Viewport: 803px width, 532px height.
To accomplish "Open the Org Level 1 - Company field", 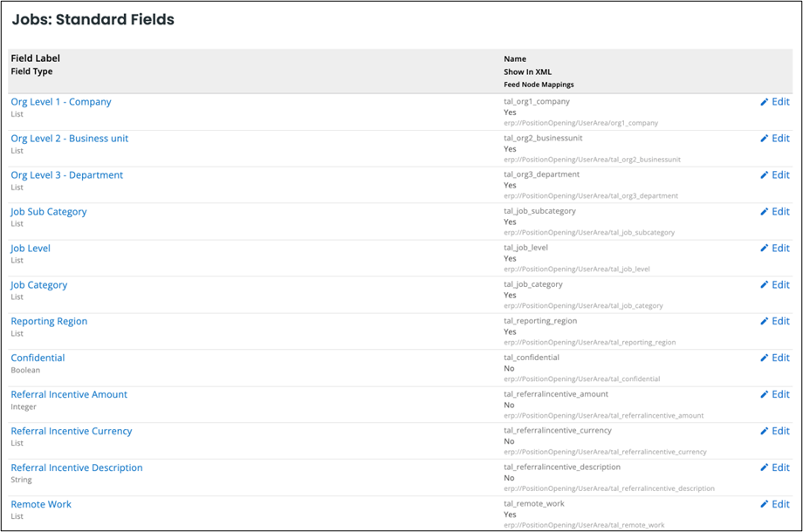I will 60,101.
